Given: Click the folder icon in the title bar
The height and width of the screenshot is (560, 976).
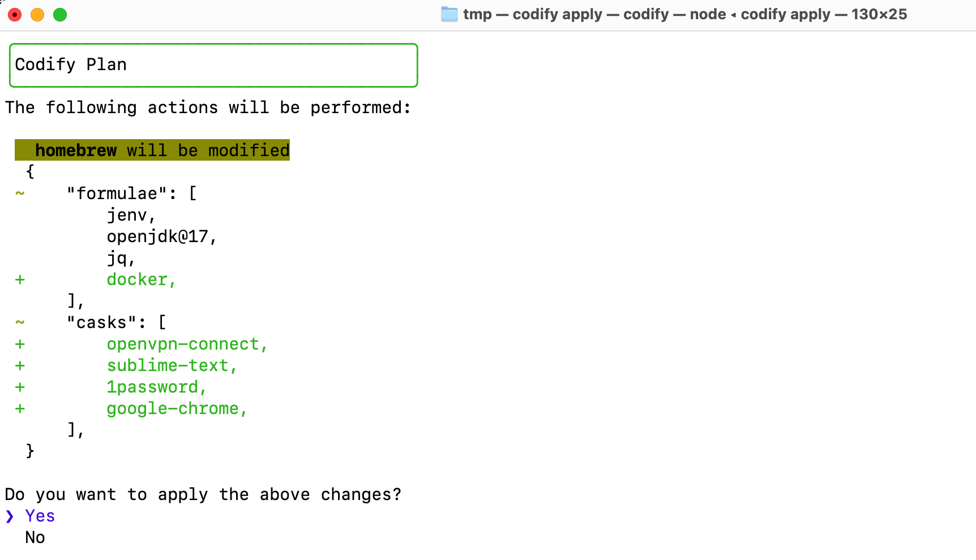Looking at the screenshot, I should click(449, 14).
